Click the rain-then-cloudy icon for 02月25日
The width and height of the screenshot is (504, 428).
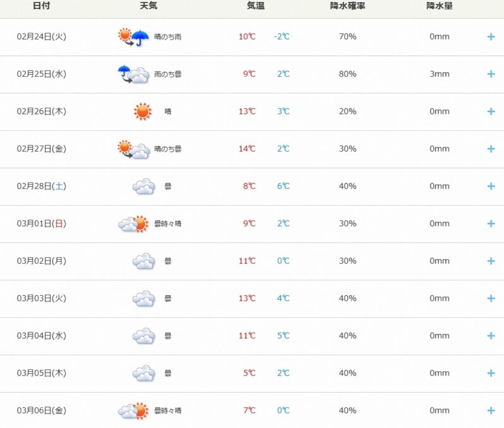tap(134, 74)
